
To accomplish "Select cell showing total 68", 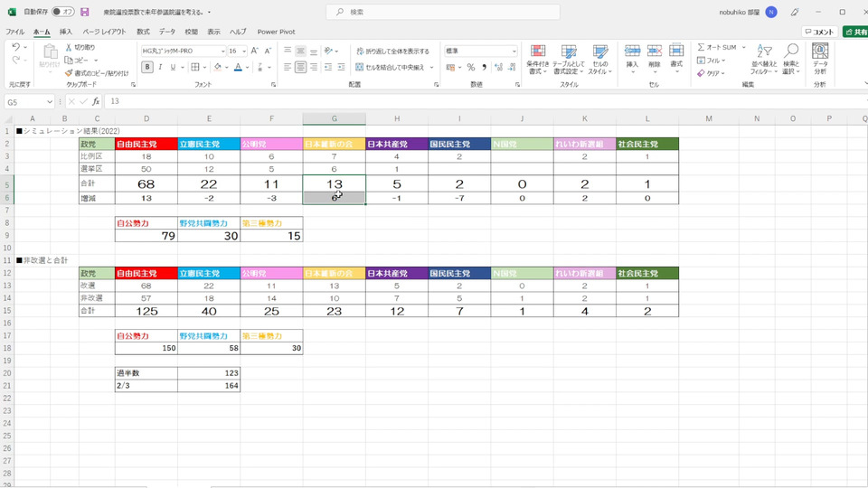I will pyautogui.click(x=146, y=183).
